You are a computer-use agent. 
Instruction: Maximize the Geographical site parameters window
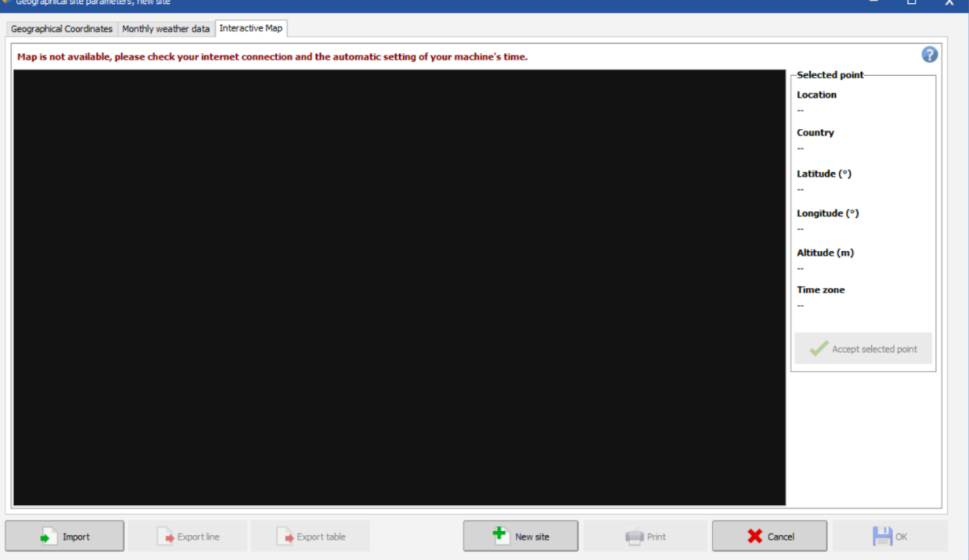coord(911,2)
